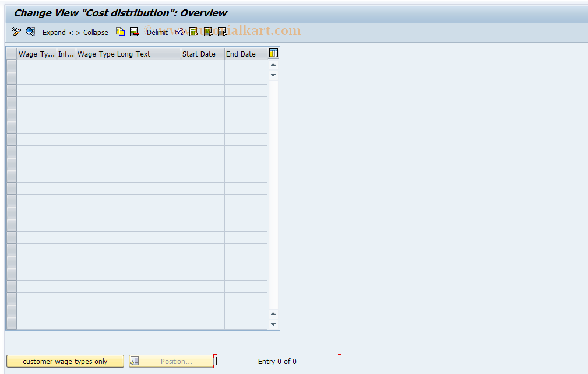The image size is (588, 374).
Task: Click the Undo Change icon
Action: coord(179,32)
